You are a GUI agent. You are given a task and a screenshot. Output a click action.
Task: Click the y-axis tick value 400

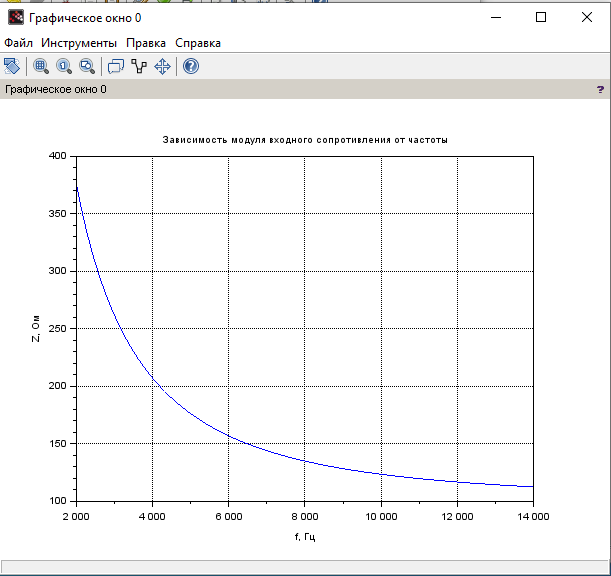[58, 155]
